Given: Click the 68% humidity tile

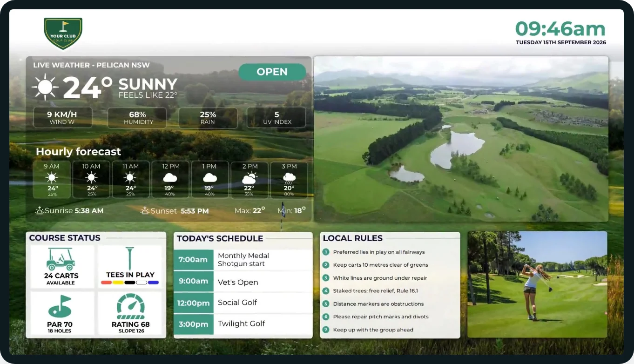Looking at the screenshot, I should 137,118.
